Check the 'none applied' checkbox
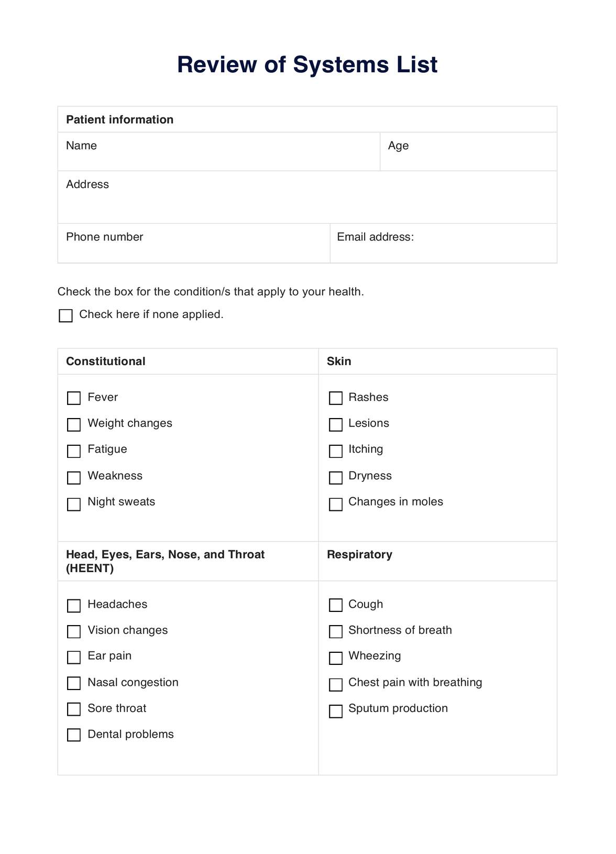 click(65, 315)
